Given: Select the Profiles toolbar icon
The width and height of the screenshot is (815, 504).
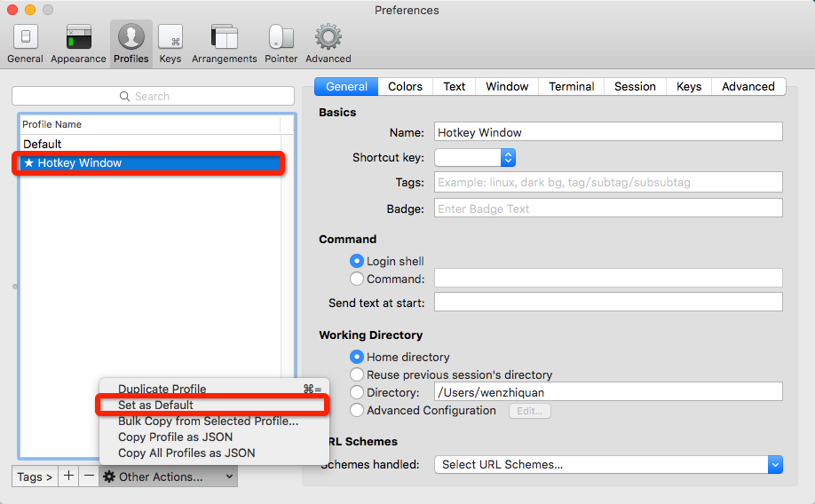Looking at the screenshot, I should pos(131,43).
